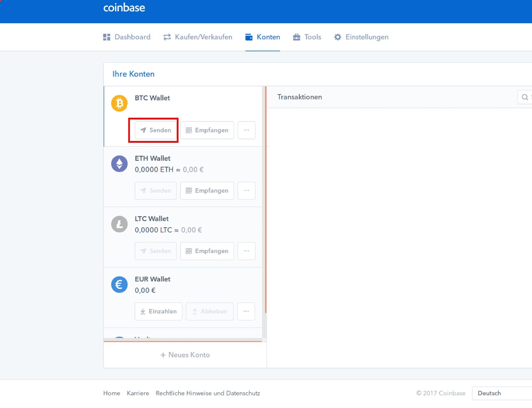Click Senden in LTC Wallet

point(156,251)
